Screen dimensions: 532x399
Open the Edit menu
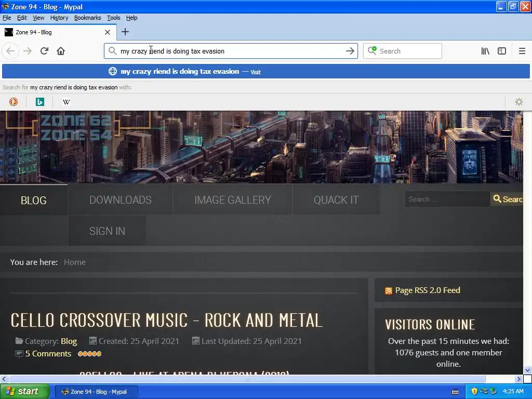click(x=22, y=18)
